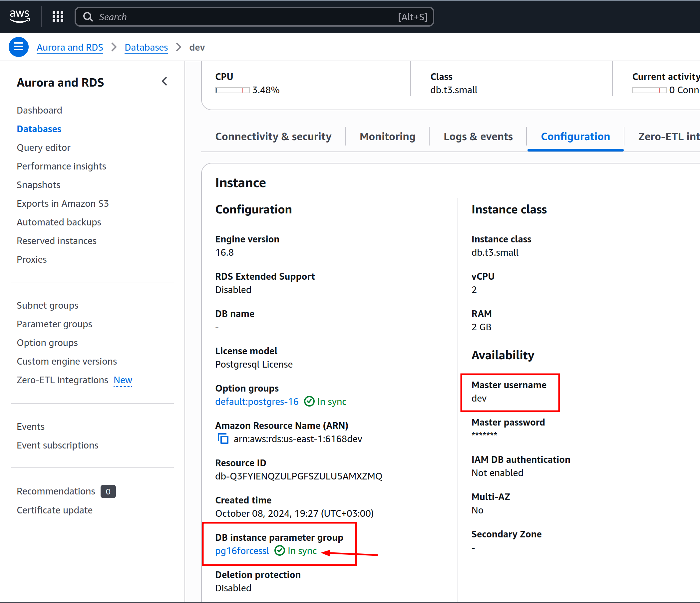Open Recommendations in the sidebar

pyautogui.click(x=56, y=491)
